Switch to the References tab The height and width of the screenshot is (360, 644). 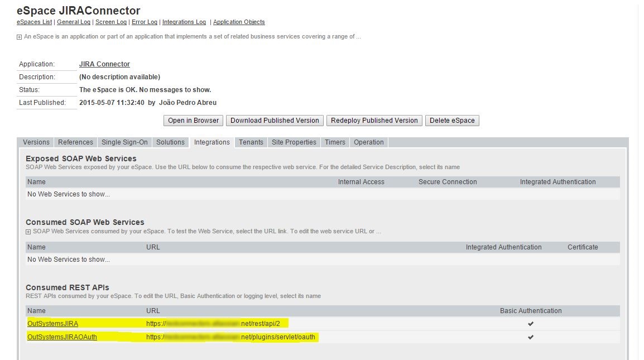(75, 142)
